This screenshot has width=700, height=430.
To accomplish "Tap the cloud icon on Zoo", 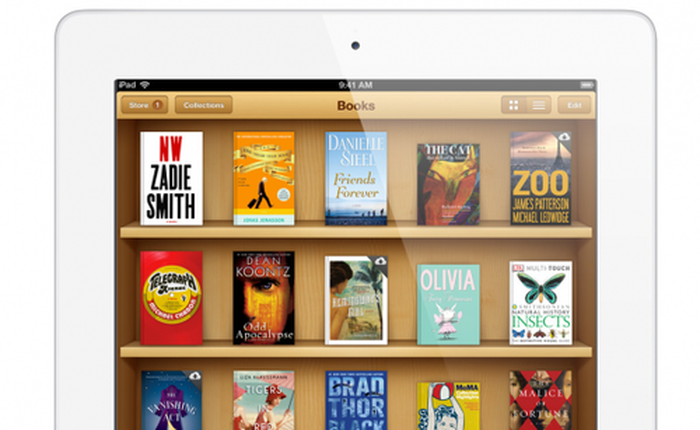I will point(563,136).
